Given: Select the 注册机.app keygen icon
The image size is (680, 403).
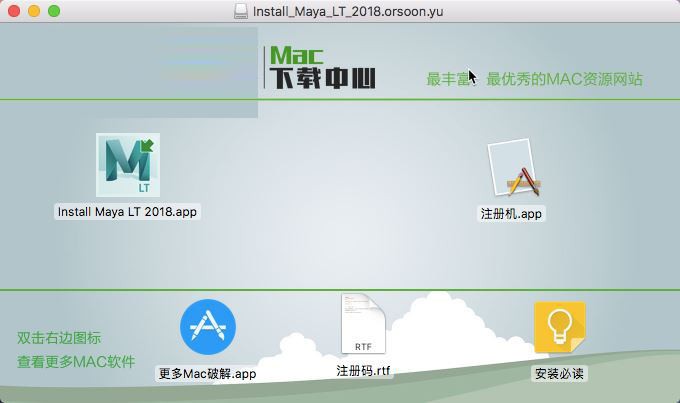Looking at the screenshot, I should [x=514, y=168].
